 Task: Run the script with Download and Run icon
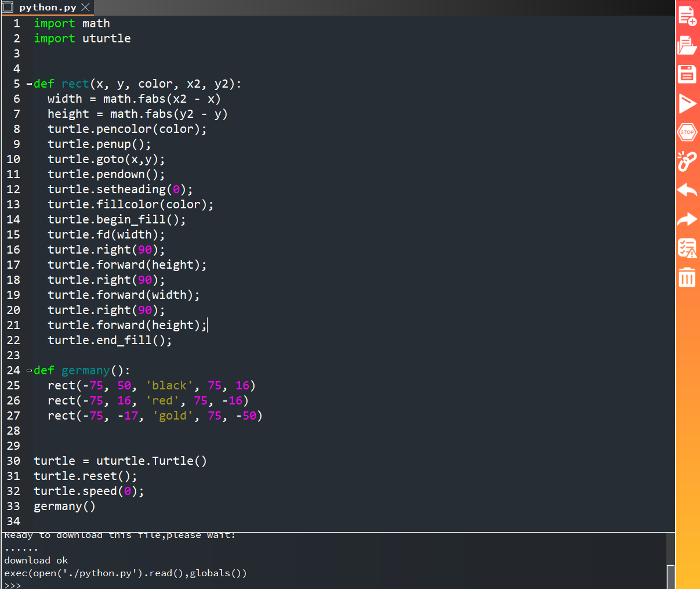[x=687, y=103]
